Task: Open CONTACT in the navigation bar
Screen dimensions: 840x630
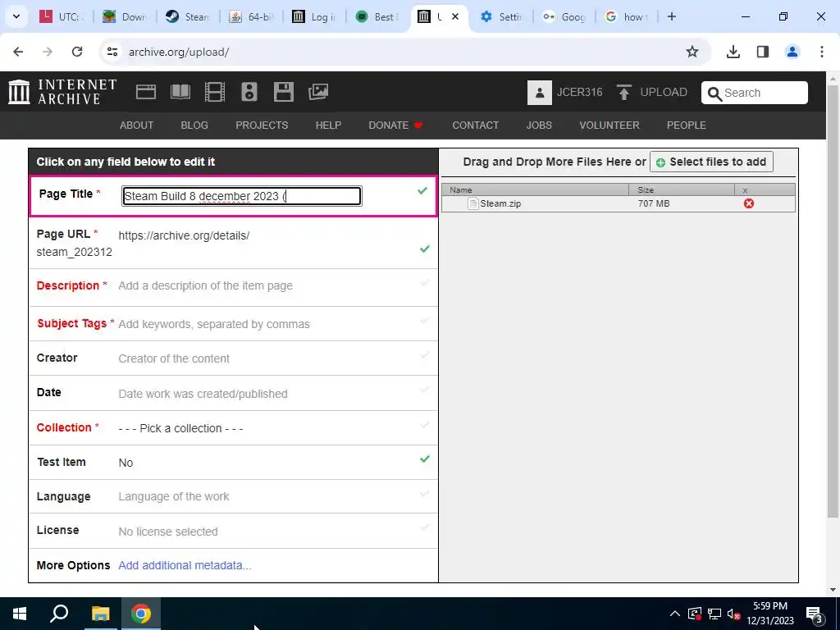Action: (475, 126)
